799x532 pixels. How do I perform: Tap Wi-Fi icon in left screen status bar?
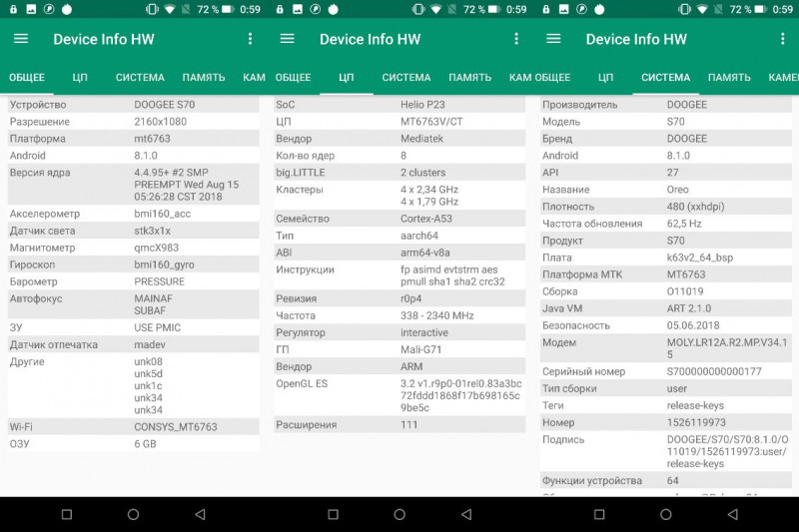click(x=170, y=9)
